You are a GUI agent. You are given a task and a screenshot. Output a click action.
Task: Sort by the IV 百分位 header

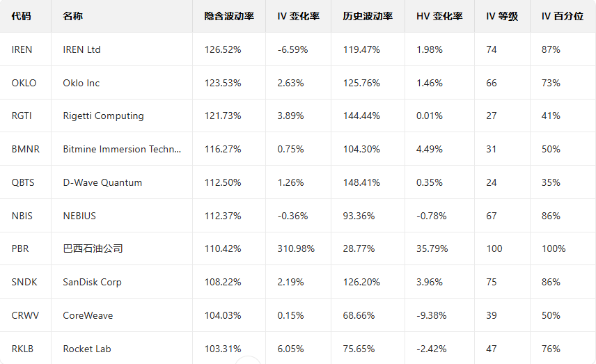[x=562, y=16]
